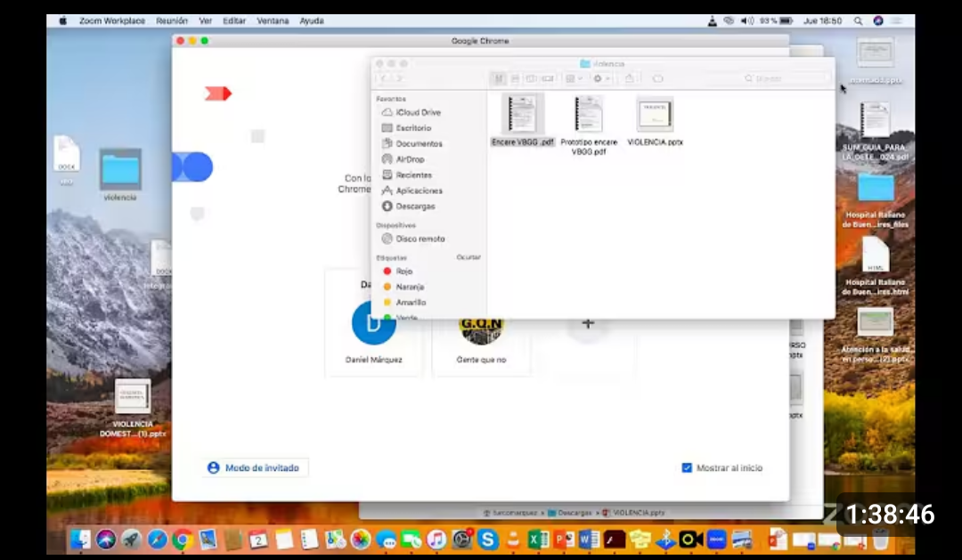The width and height of the screenshot is (962, 560).
Task: Open Descargas folder in sidebar
Action: [415, 207]
